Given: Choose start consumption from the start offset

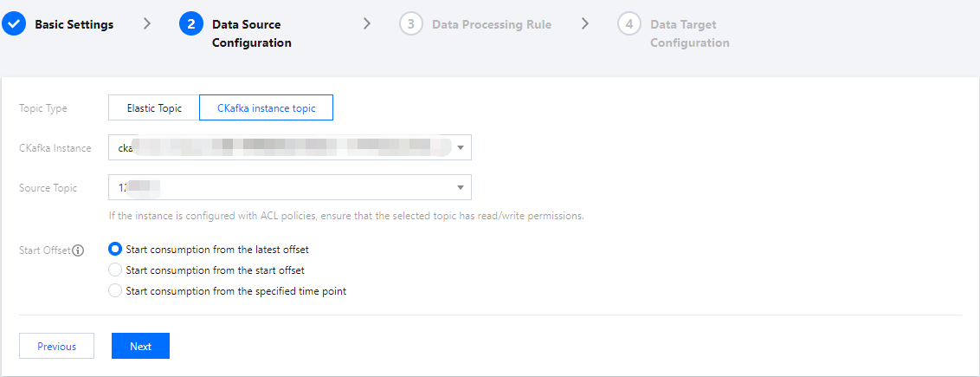Looking at the screenshot, I should [x=115, y=270].
